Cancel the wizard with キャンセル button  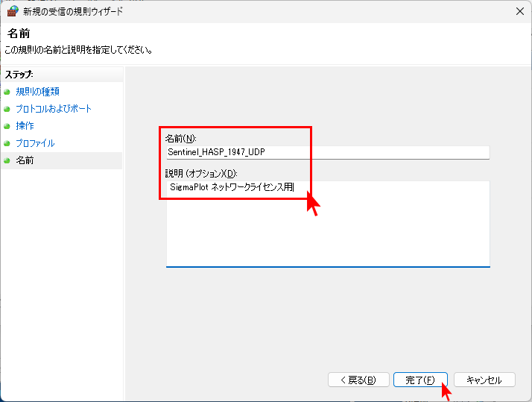484,380
